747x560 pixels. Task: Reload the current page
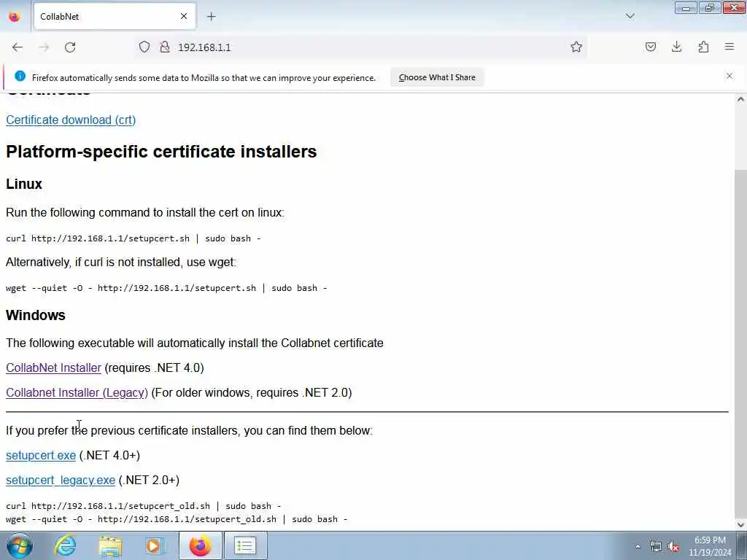(70, 47)
